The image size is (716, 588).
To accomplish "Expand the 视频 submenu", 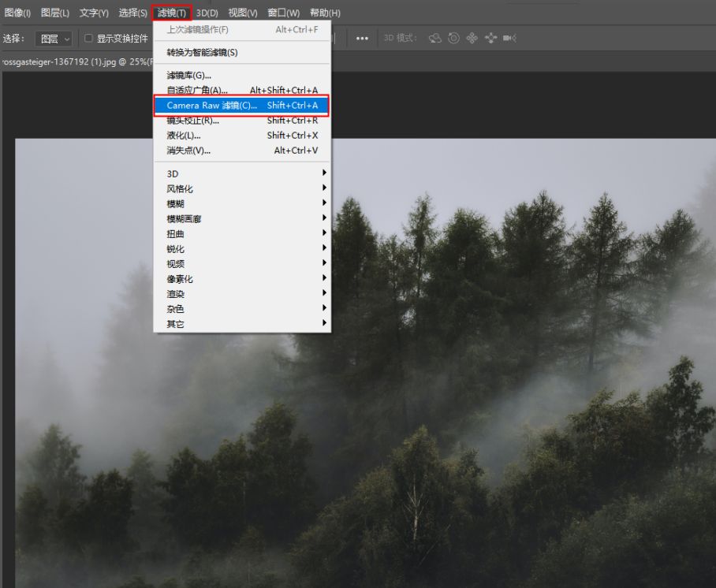I will click(241, 264).
